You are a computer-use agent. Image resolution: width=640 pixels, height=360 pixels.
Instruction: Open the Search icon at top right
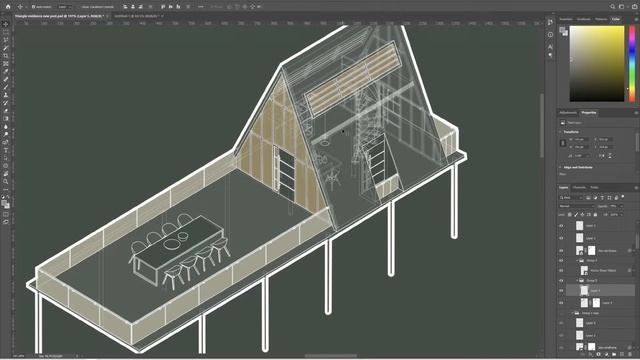coord(612,7)
